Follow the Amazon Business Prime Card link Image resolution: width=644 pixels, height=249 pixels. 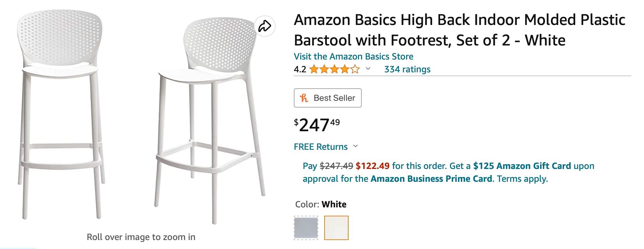click(431, 179)
